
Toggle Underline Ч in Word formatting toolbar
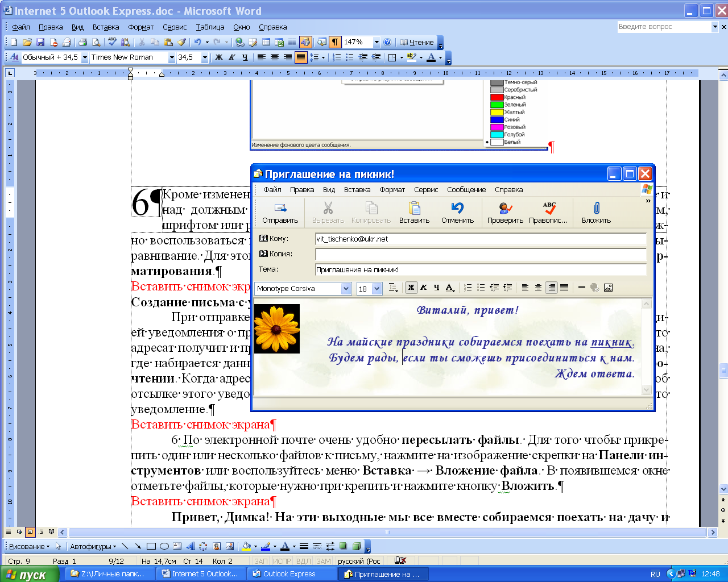pyautogui.click(x=245, y=57)
